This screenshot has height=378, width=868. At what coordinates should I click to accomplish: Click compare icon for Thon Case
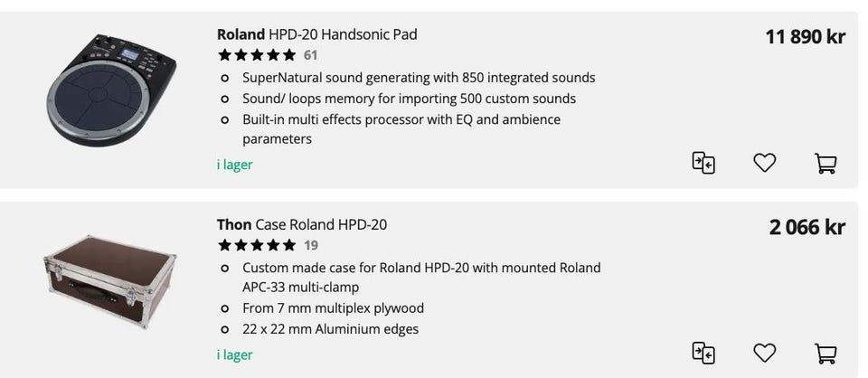(703, 353)
